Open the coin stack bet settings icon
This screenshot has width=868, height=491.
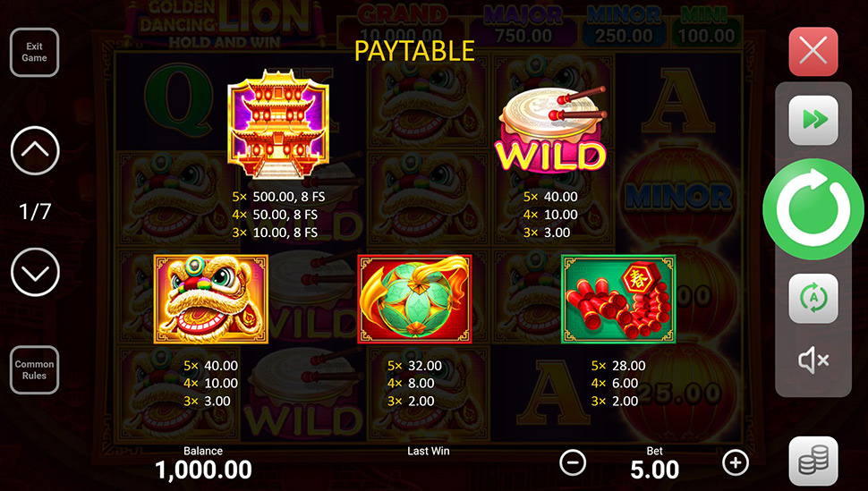tap(813, 461)
